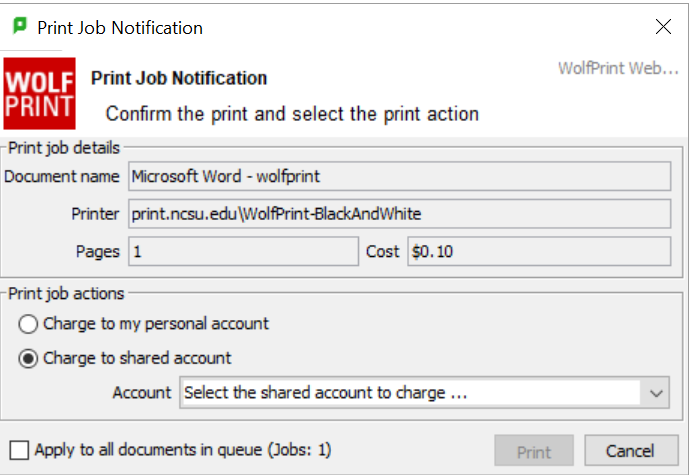This screenshot has height=476, width=691.
Task: Click the Account dropdown arrow
Action: pos(656,393)
